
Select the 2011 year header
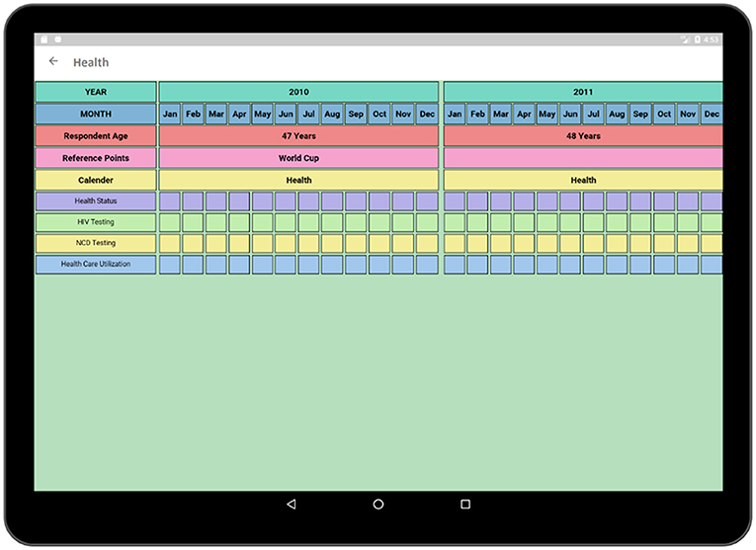[583, 92]
